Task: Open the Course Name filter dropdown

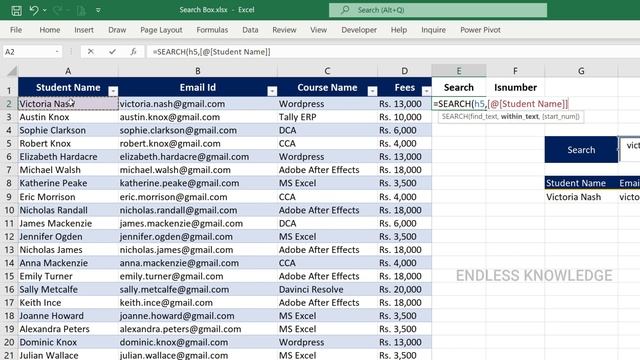Action: pyautogui.click(x=372, y=91)
